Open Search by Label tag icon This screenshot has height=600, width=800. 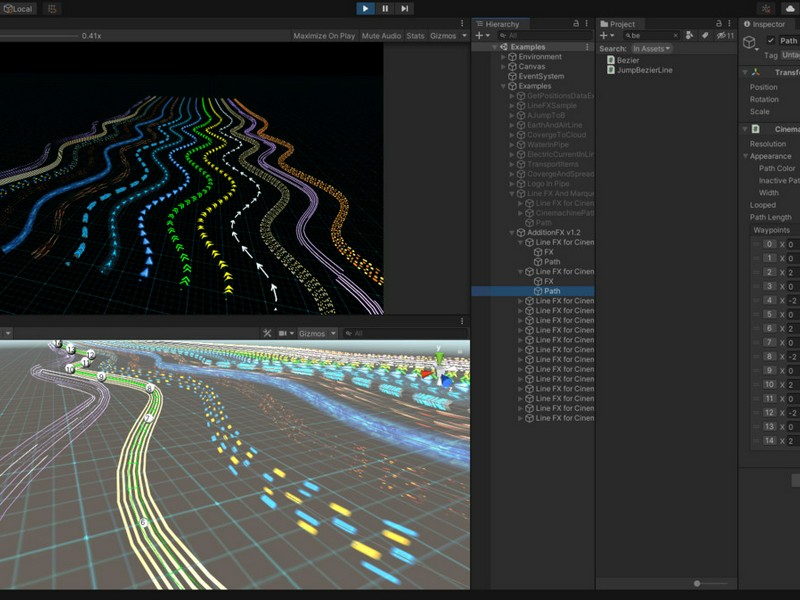[705, 35]
